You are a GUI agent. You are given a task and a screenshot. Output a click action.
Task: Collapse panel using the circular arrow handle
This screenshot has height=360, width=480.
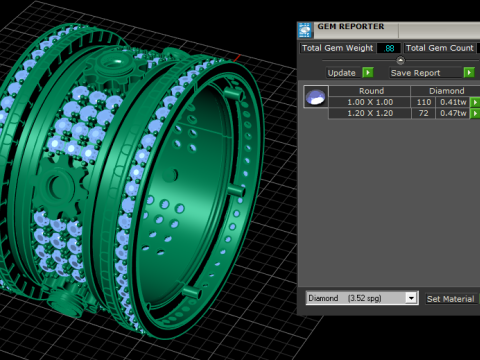pos(400,60)
